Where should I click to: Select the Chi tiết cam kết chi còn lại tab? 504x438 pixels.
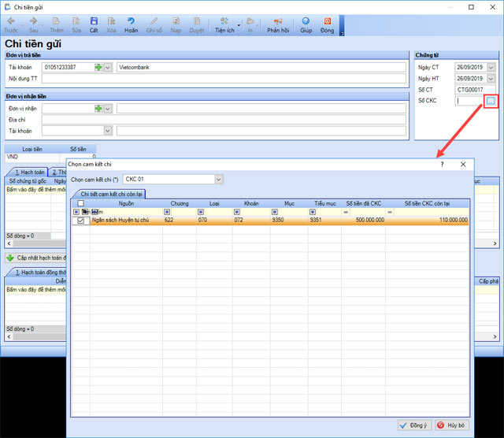(x=109, y=194)
